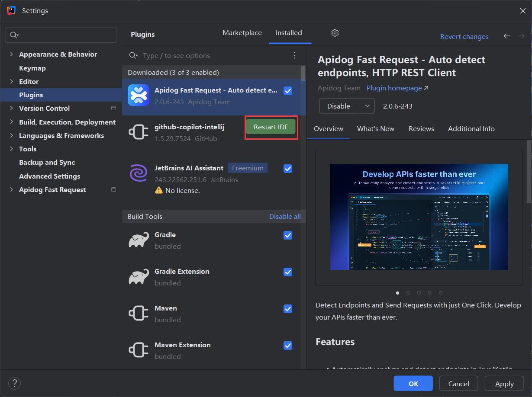Expand the Version Control node
The width and height of the screenshot is (532, 397).
[x=11, y=108]
